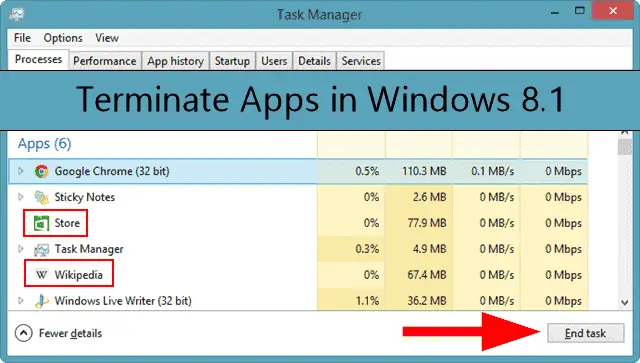640x363 pixels.
Task: Switch to the Processes tab
Action: click(x=38, y=60)
